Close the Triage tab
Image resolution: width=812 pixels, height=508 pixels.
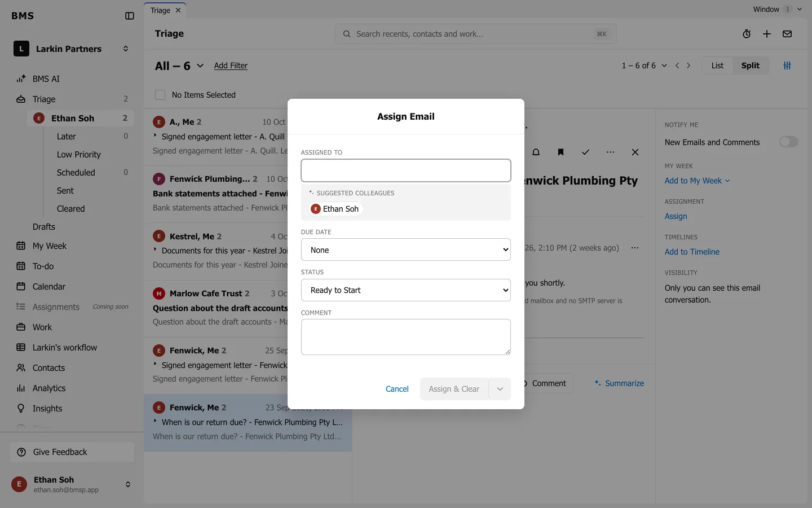point(178,10)
